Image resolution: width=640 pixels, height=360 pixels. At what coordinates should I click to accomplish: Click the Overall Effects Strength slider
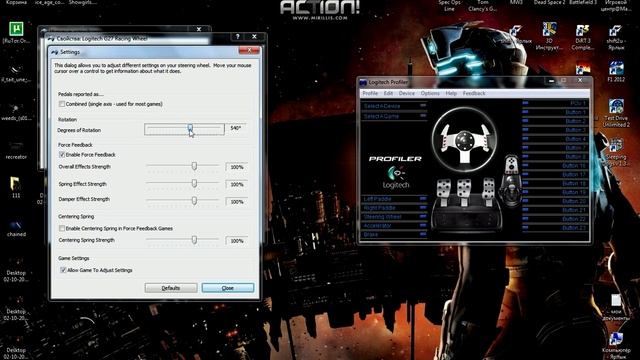[x=182, y=166]
